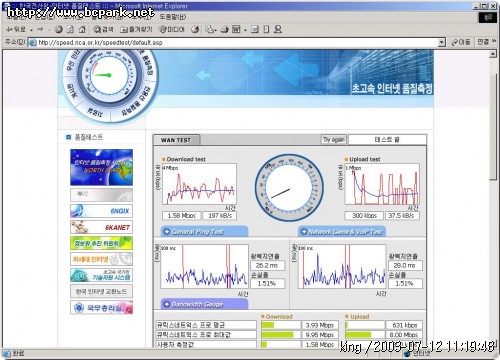Click the Upload test graph

coord(382,184)
